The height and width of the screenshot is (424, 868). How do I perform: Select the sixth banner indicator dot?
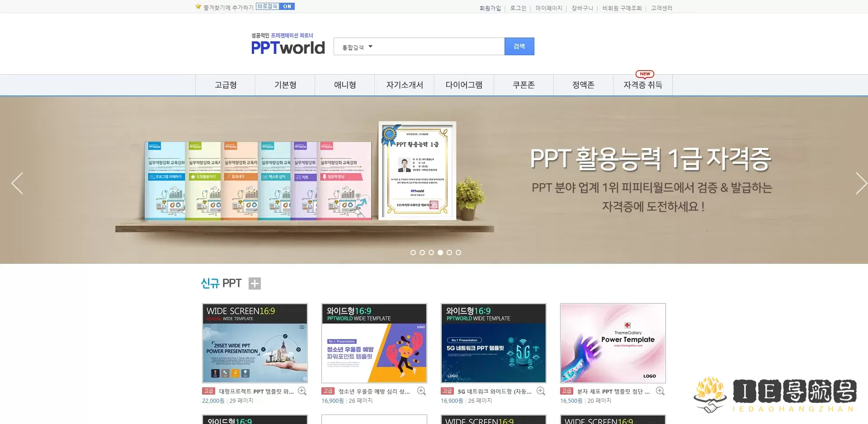(458, 252)
